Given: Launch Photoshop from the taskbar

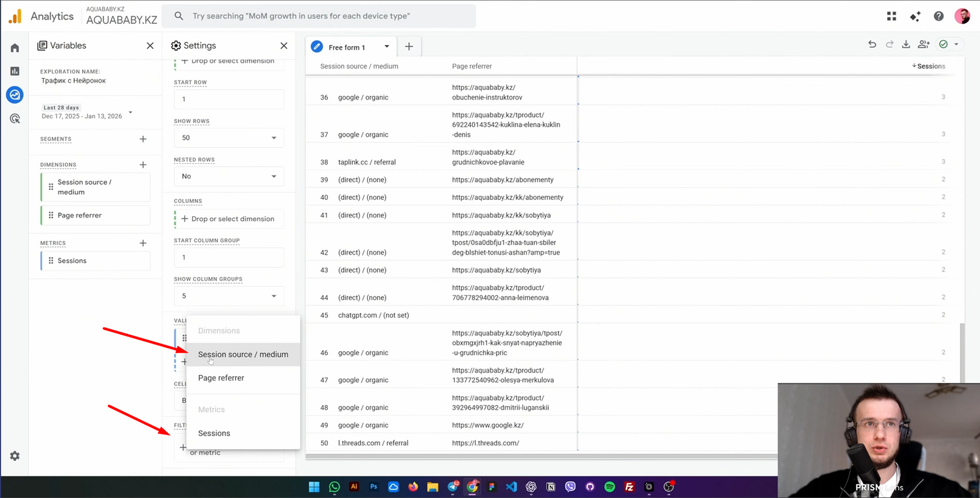Looking at the screenshot, I should tap(374, 487).
